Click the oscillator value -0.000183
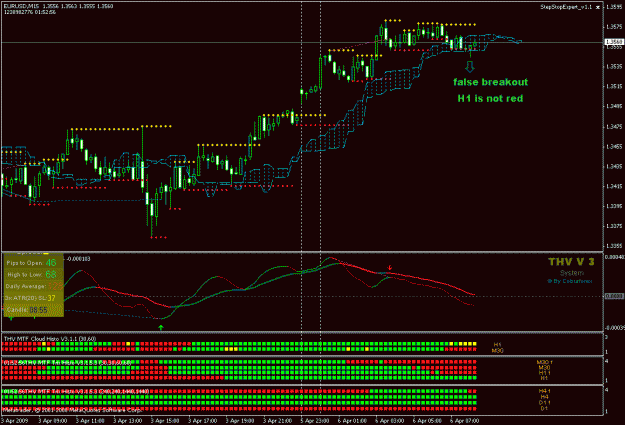Screen dimensions: 625x425 (79, 259)
